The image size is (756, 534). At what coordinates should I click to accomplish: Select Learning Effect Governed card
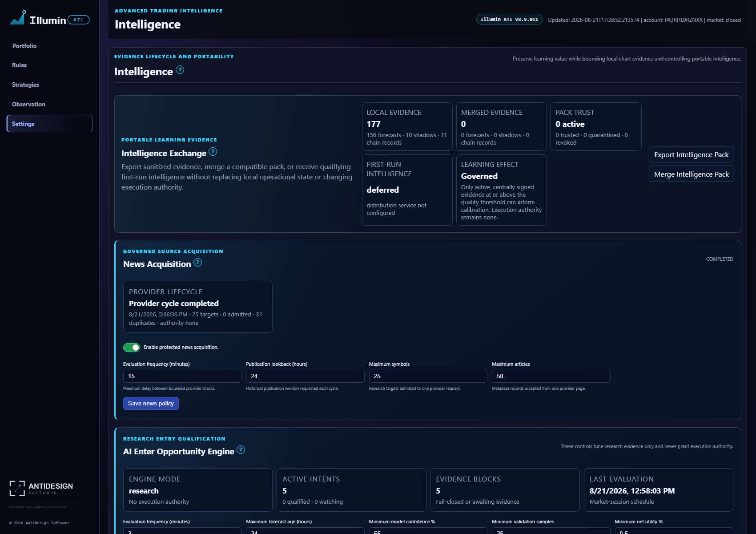click(x=502, y=190)
